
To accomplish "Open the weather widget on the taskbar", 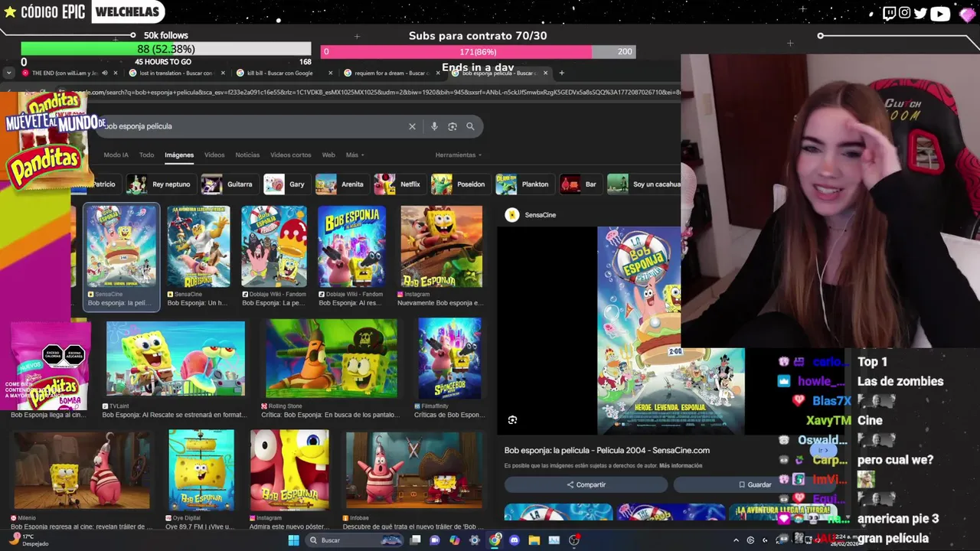I will click(28, 540).
